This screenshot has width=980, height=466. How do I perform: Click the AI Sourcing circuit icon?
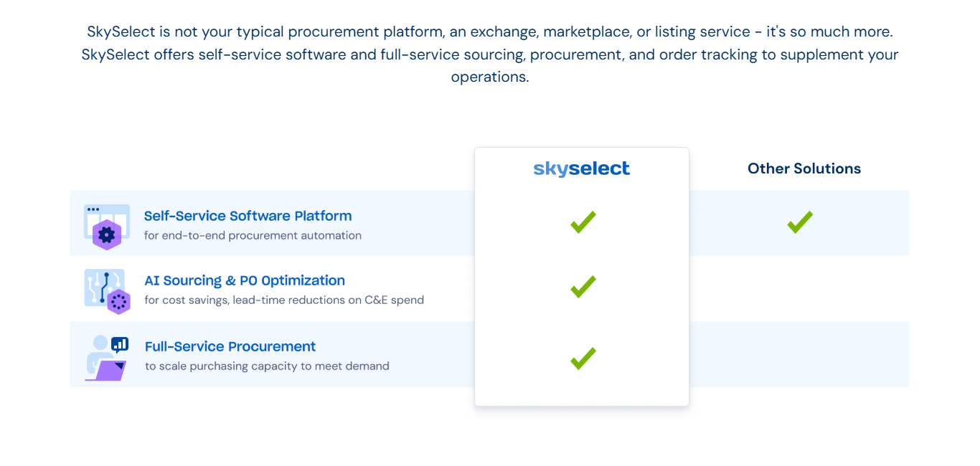(107, 291)
